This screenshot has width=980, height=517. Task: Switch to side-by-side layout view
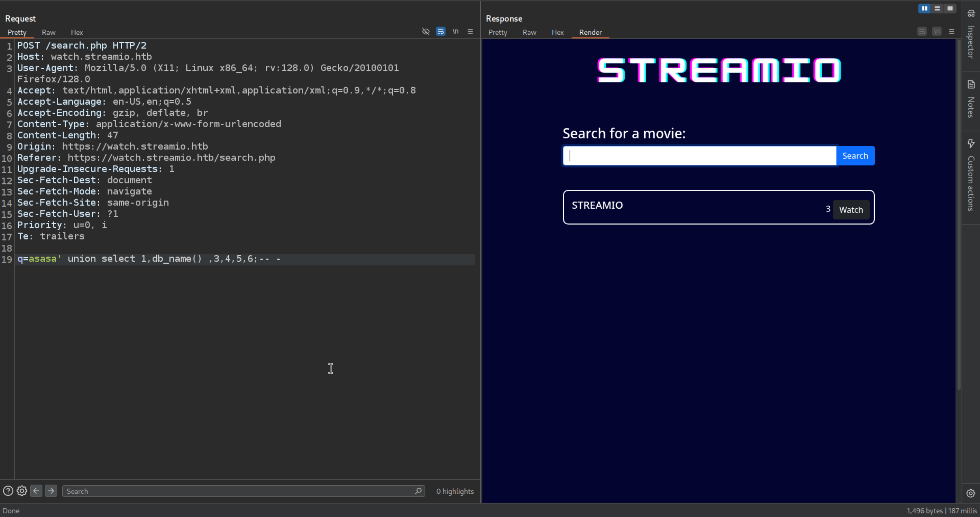[x=924, y=8]
